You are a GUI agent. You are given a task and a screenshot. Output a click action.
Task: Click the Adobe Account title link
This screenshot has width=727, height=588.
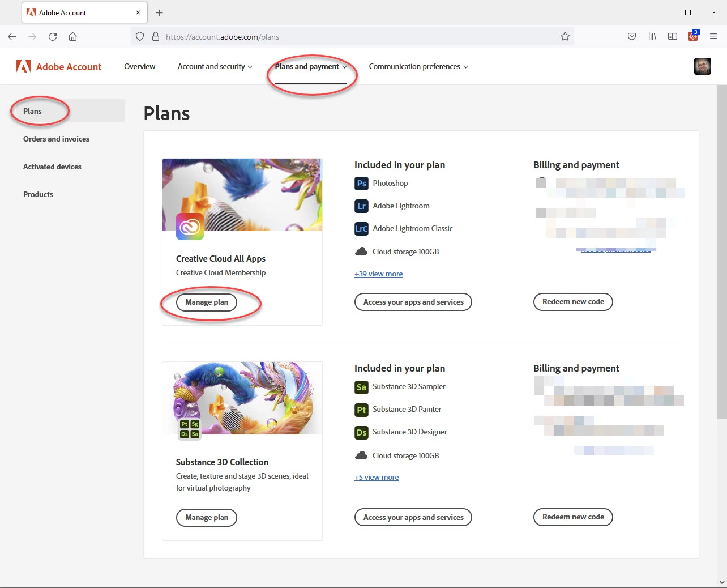(x=69, y=67)
